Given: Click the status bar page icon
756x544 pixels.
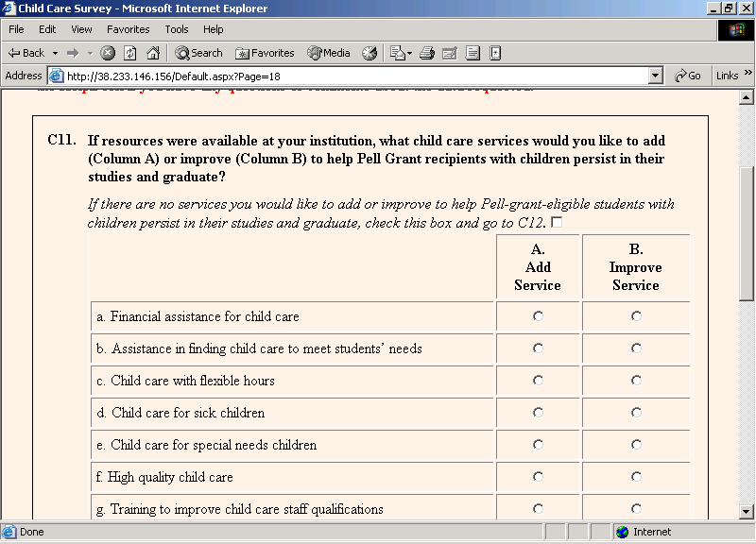Looking at the screenshot, I should [9, 532].
